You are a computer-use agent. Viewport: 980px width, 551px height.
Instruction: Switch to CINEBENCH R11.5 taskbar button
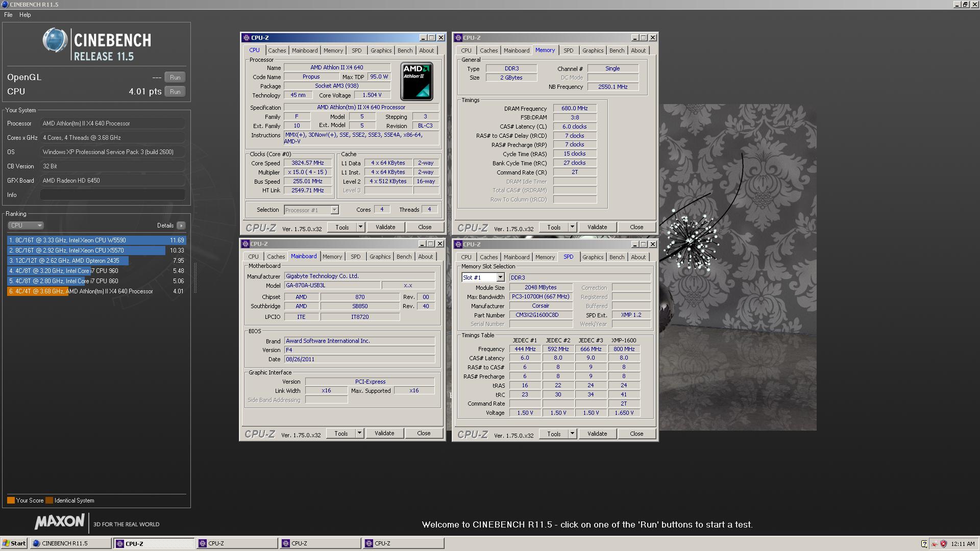(x=70, y=543)
